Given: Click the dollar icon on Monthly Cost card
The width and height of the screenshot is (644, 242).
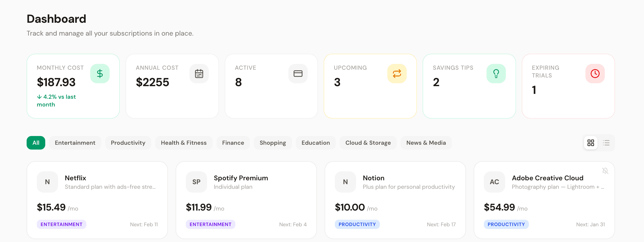Looking at the screenshot, I should coord(100,73).
